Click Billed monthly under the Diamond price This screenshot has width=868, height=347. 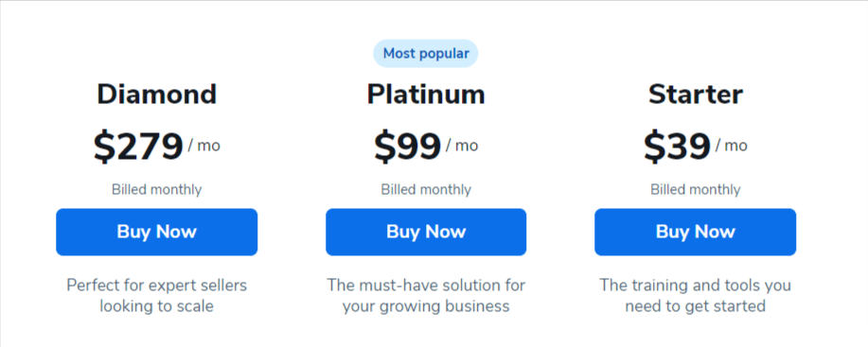(x=157, y=189)
